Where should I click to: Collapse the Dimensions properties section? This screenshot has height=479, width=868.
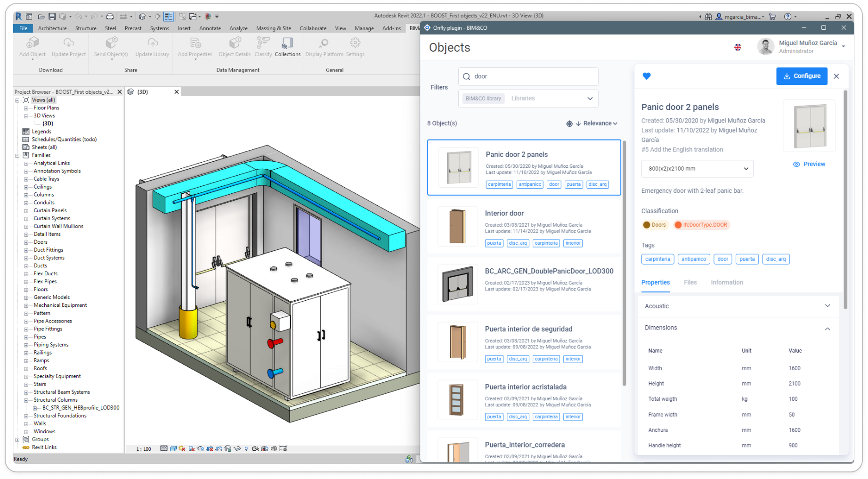click(738, 328)
